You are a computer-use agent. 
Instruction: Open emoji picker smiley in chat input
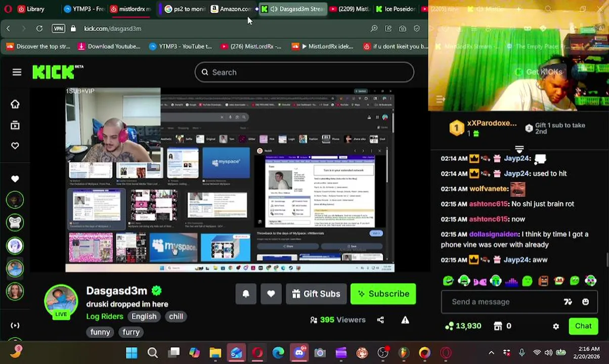[586, 302]
